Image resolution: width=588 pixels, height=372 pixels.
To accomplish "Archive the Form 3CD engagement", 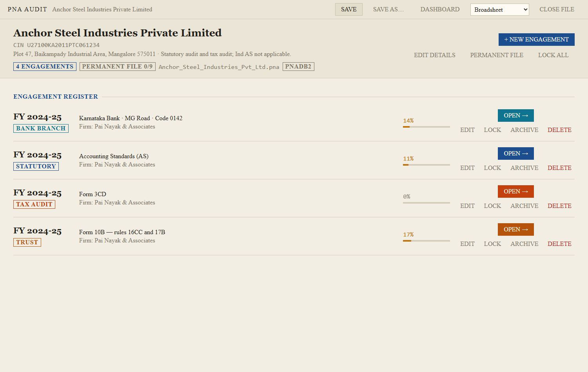I will [524, 206].
